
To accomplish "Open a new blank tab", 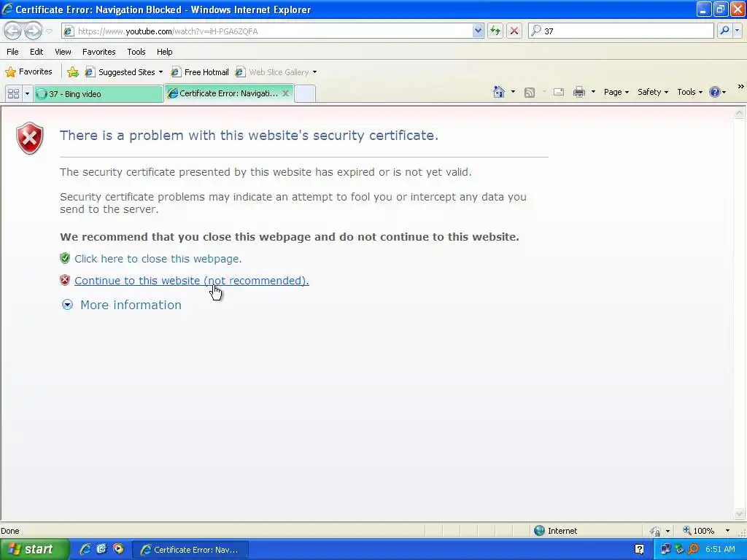I will tap(305, 94).
